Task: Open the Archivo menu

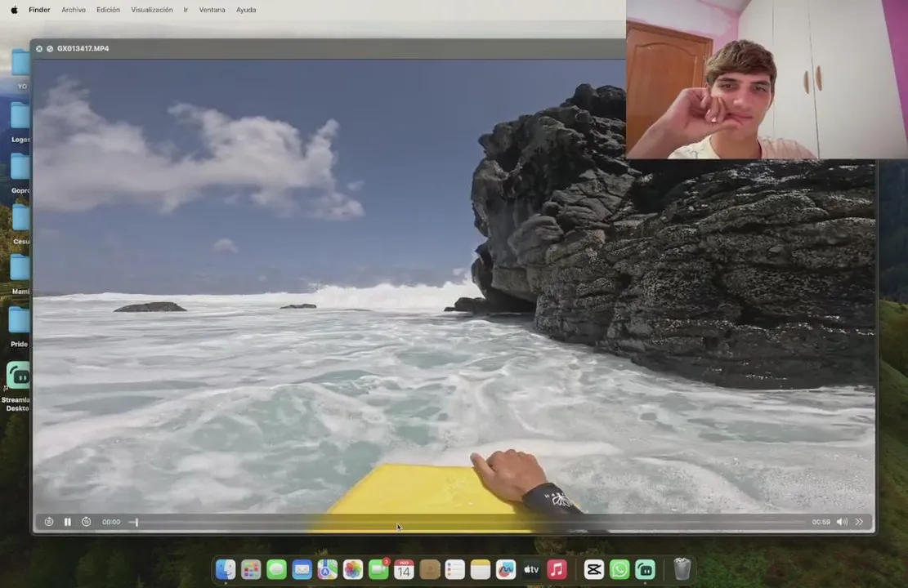Action: (x=74, y=10)
